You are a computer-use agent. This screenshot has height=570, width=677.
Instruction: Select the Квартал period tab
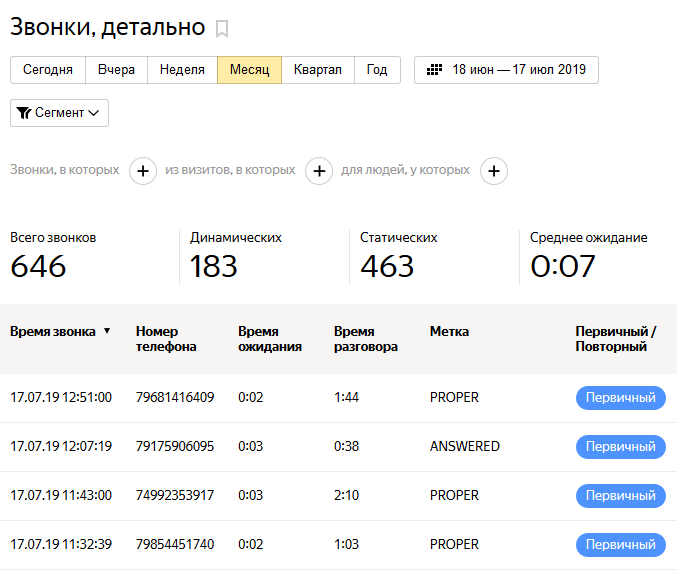pyautogui.click(x=318, y=70)
